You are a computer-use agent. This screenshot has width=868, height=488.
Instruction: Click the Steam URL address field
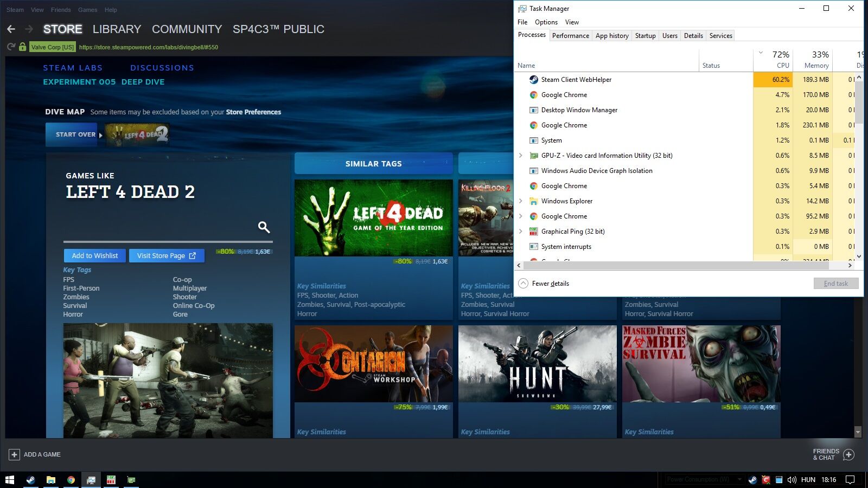coord(149,47)
